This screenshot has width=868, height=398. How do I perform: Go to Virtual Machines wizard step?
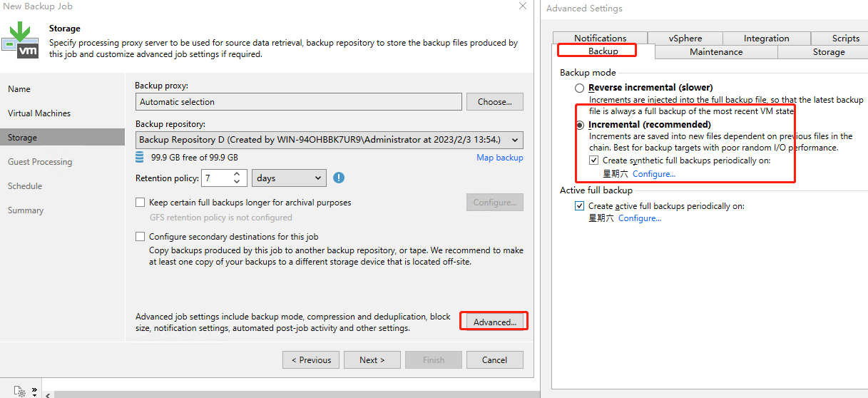39,113
